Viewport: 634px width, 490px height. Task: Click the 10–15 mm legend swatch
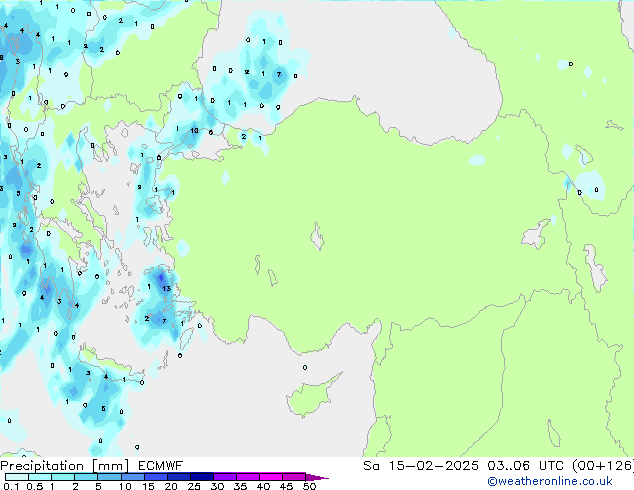click(133, 477)
